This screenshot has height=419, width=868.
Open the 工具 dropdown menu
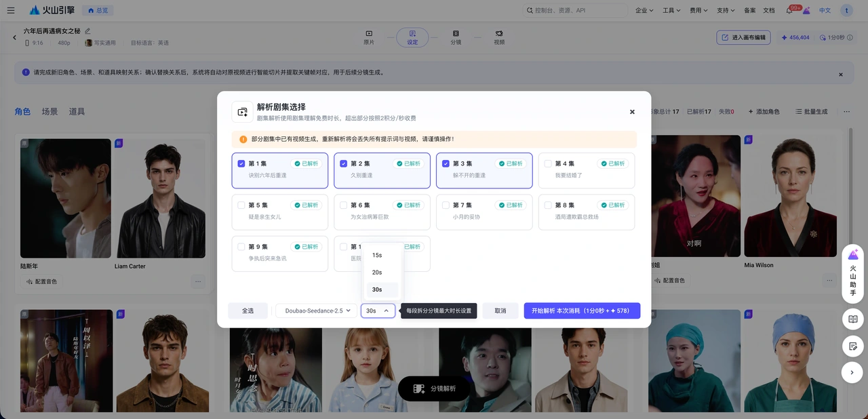tap(671, 10)
